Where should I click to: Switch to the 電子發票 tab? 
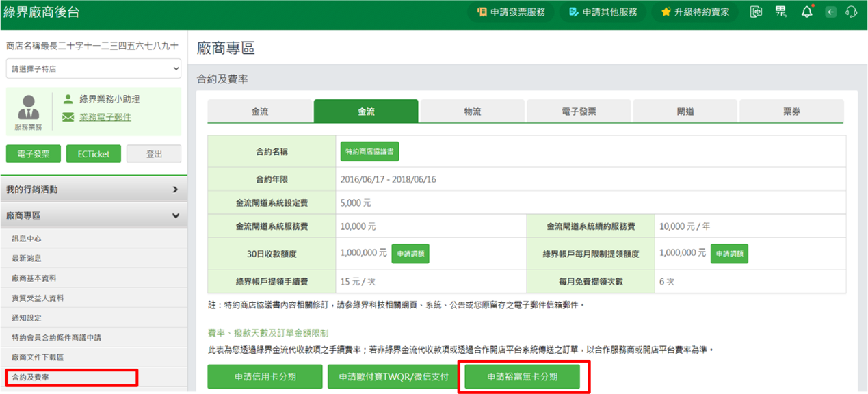pos(579,111)
